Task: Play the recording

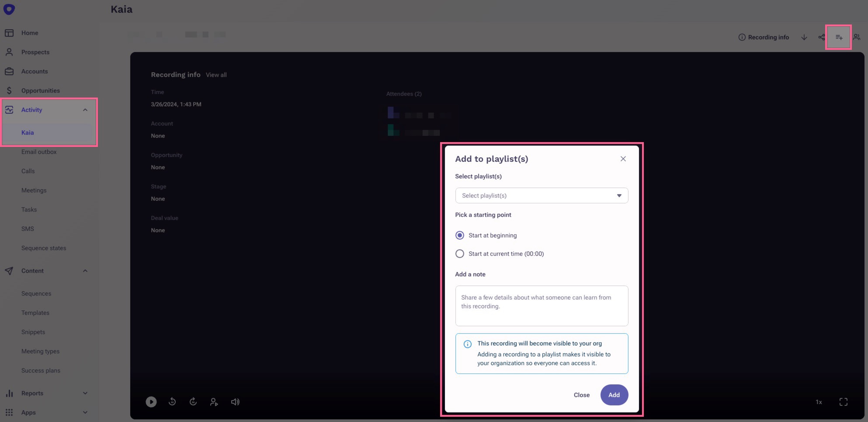Action: 151,402
